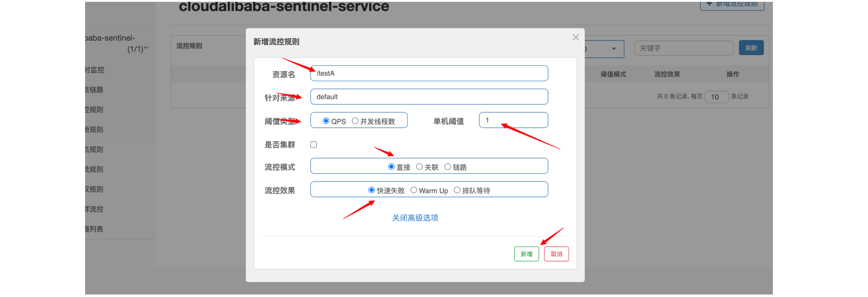868x297 pixels.
Task: Select the 直接 flow mode radio
Action: [391, 167]
